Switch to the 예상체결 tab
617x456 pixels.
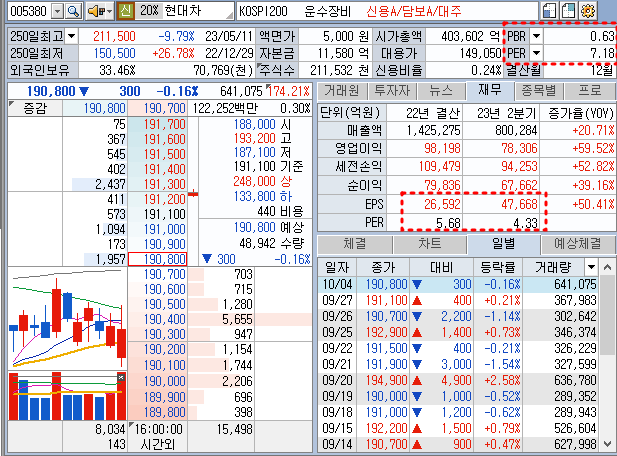pos(577,244)
